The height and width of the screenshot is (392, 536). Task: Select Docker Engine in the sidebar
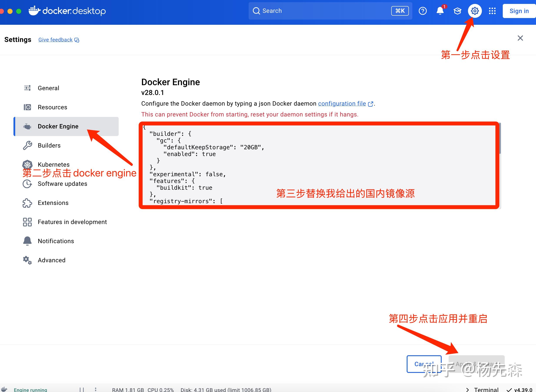click(58, 126)
